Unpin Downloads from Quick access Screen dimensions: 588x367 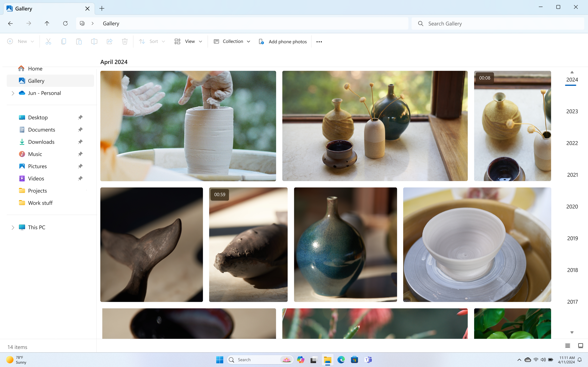(x=80, y=142)
